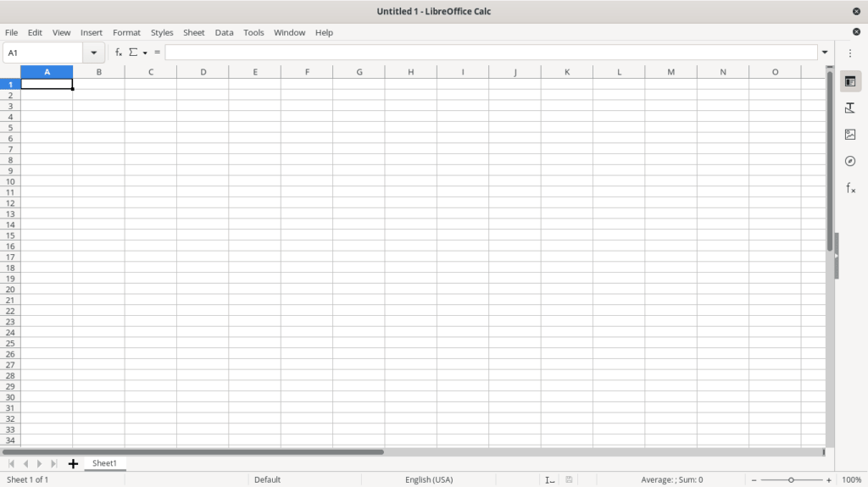This screenshot has width=868, height=487.
Task: Open the Data menu
Action: point(224,32)
